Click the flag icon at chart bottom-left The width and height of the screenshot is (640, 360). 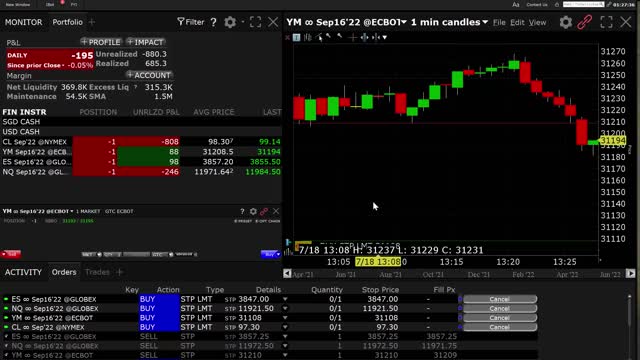tap(288, 243)
